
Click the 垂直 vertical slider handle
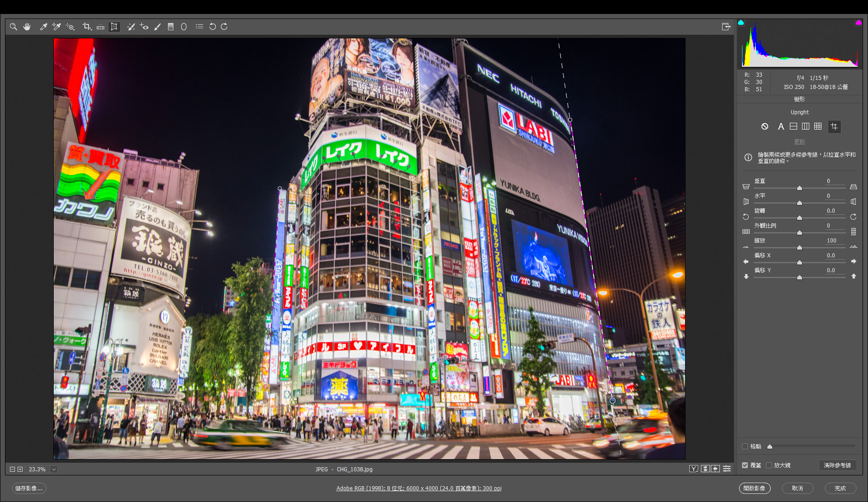pos(799,188)
